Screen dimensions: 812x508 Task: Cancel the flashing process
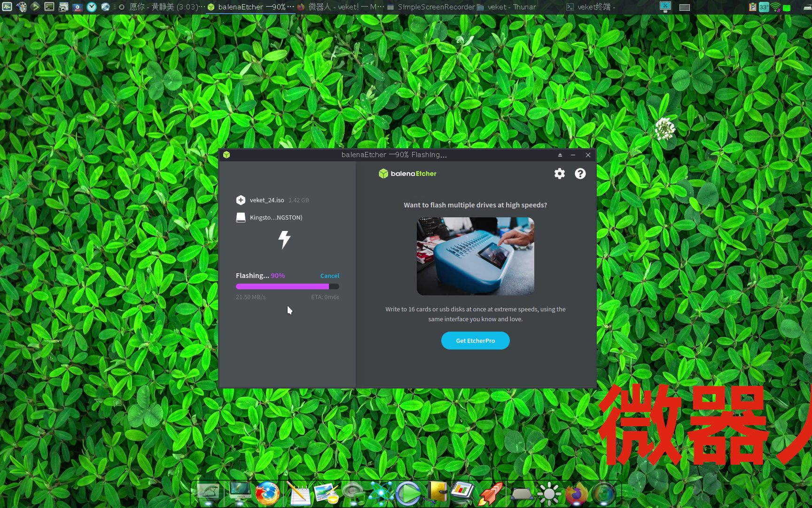[329, 276]
